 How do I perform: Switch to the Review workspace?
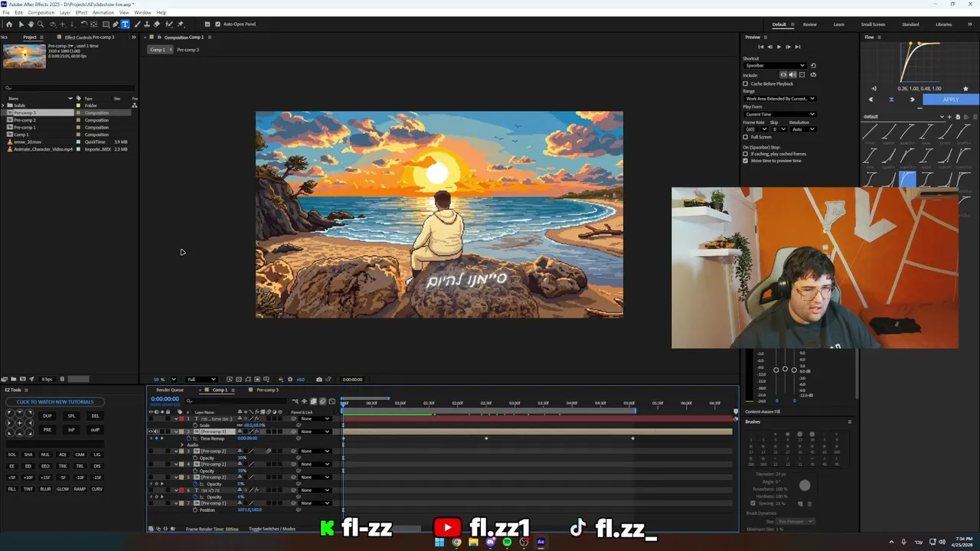(809, 24)
